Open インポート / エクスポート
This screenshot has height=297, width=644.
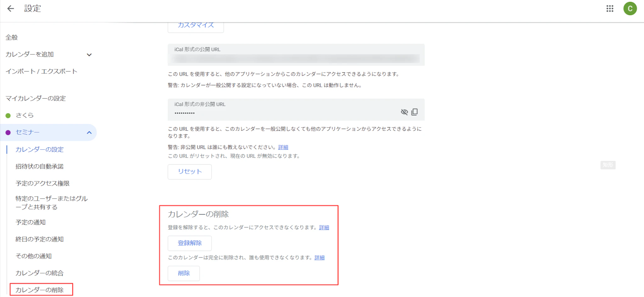pos(41,71)
